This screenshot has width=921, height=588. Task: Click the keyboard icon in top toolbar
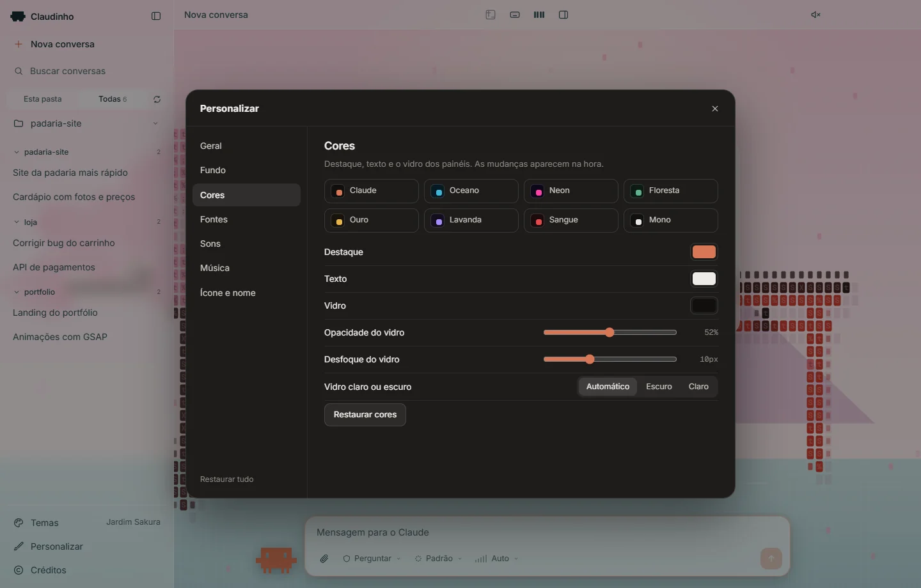515,15
